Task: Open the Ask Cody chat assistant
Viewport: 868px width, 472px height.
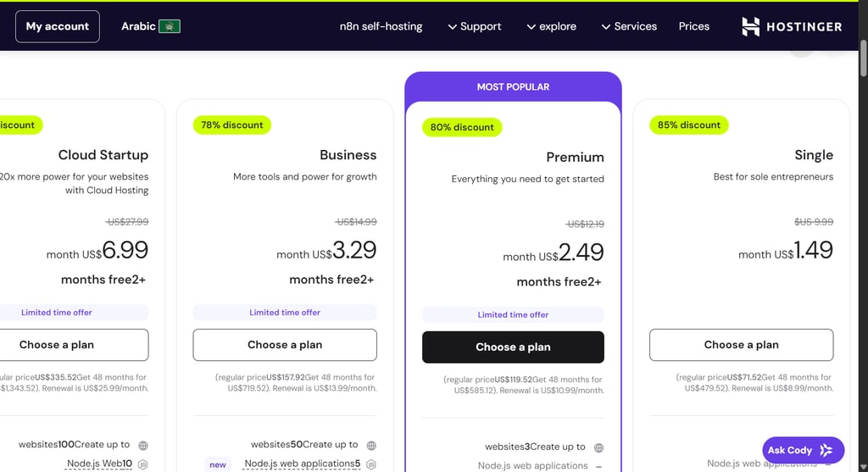Action: pyautogui.click(x=802, y=451)
